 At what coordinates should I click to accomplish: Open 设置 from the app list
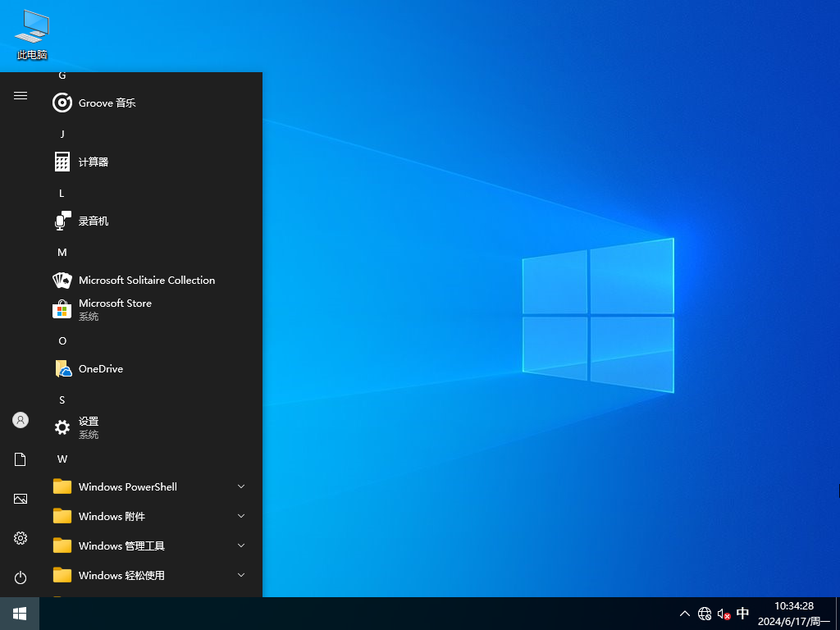(x=89, y=427)
